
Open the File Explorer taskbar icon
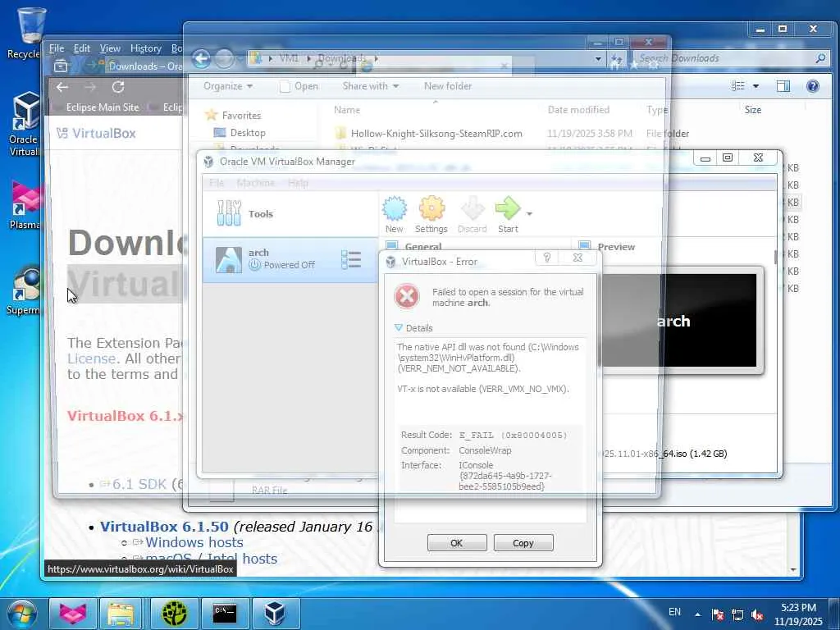121,614
